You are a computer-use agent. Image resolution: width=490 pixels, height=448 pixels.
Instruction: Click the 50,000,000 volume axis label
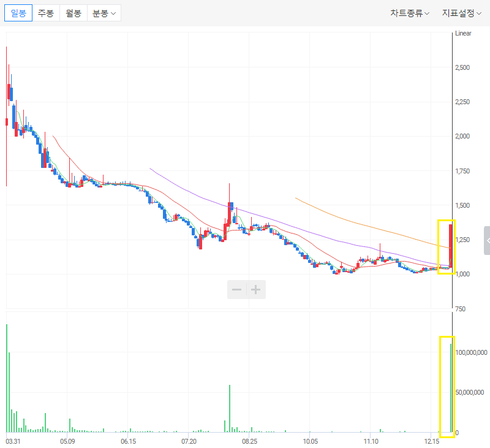470,392
